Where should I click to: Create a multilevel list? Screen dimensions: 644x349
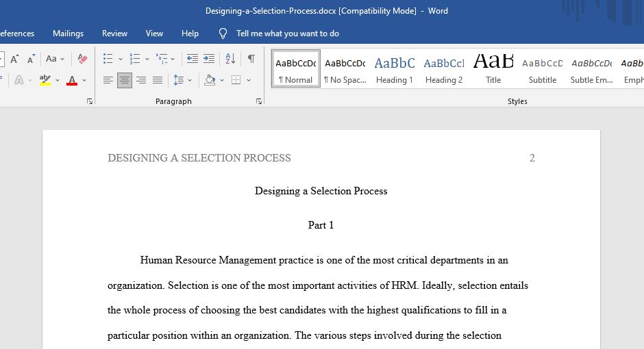click(162, 59)
